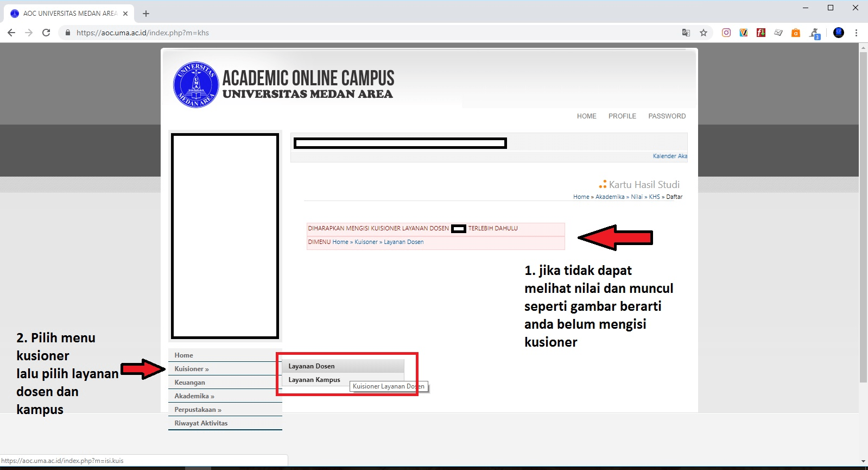Click Home link in the pink notice
Screen dimensions: 868x470
pos(340,242)
